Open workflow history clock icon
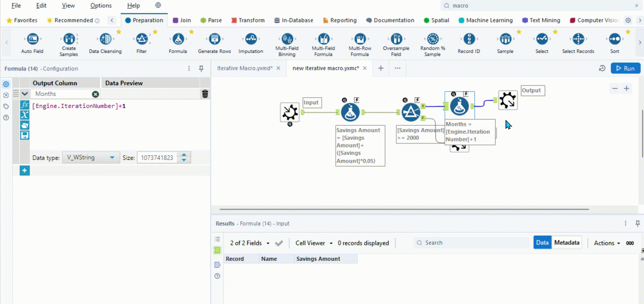Viewport: 644px width, 304px height. 602,68
